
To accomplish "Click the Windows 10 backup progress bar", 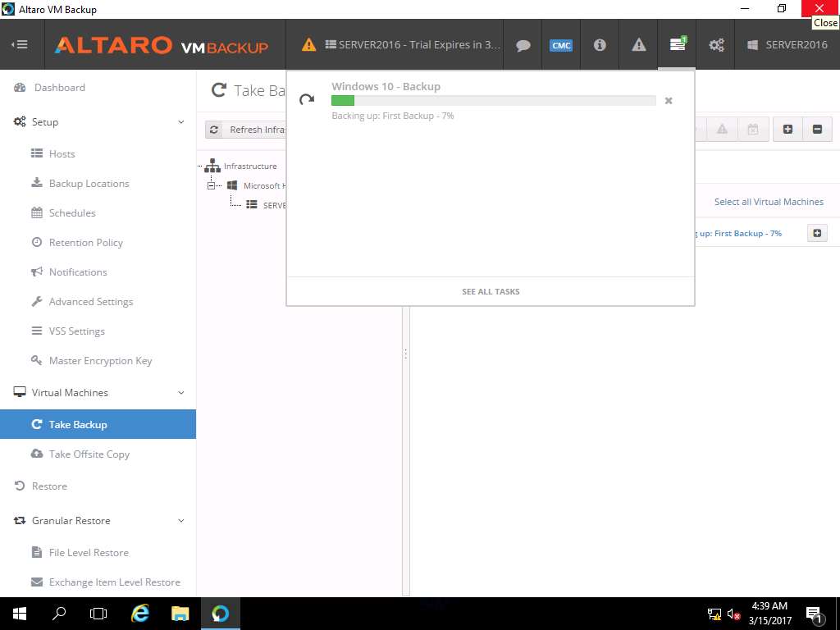I will pos(493,100).
